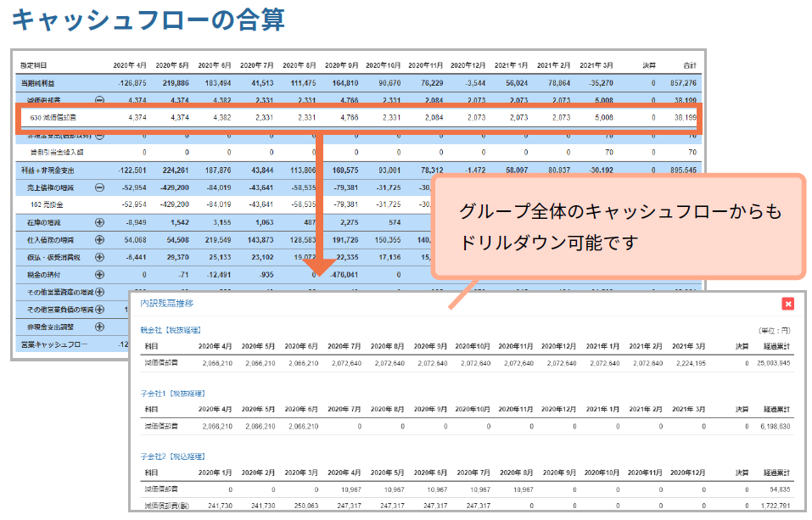The height and width of the screenshot is (520, 812).
Task: Click the 1,722,791 total in 減価償却費(製) row
Action: 776,506
